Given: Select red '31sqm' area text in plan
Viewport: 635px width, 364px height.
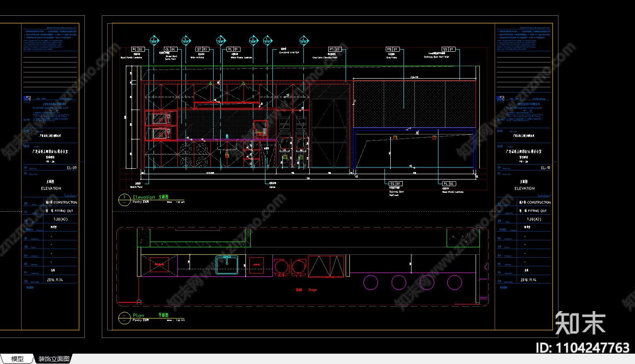Looking at the screenshot, I should (x=313, y=290).
